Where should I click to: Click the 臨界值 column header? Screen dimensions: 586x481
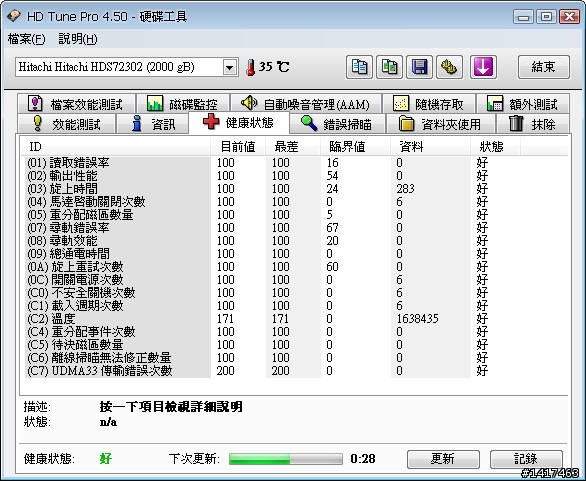[355, 147]
